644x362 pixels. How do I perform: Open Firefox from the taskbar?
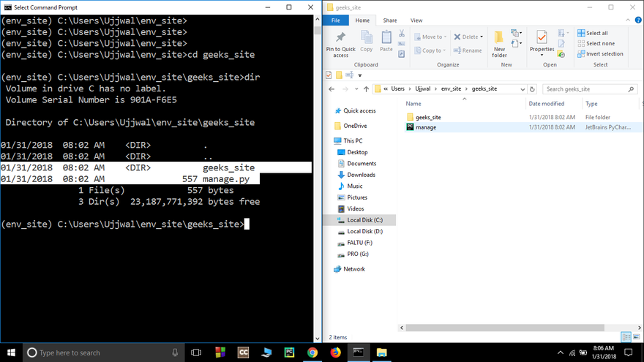[x=336, y=352]
